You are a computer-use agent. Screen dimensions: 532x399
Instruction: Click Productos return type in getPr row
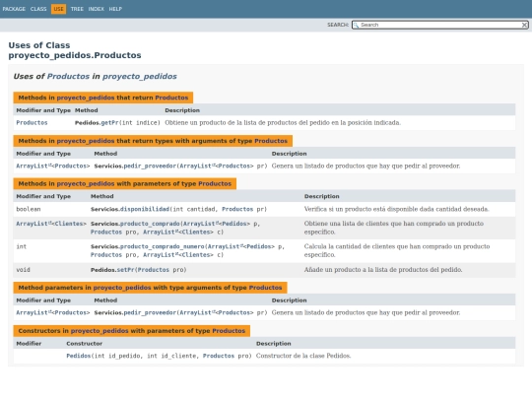tap(32, 123)
